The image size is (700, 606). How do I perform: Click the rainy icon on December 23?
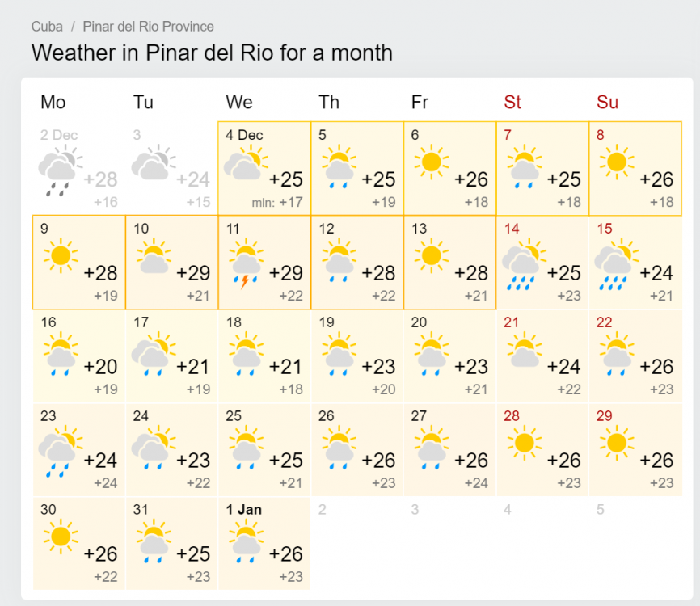[x=60, y=451]
